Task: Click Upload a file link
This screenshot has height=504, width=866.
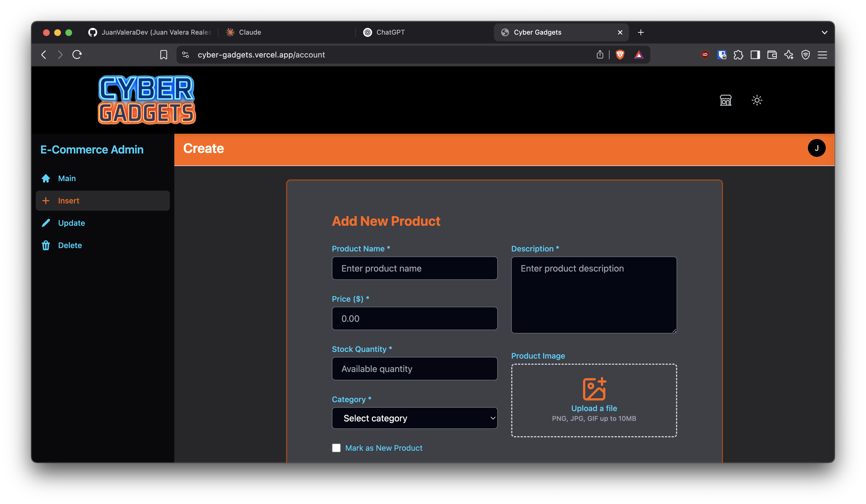Action: 594,408
